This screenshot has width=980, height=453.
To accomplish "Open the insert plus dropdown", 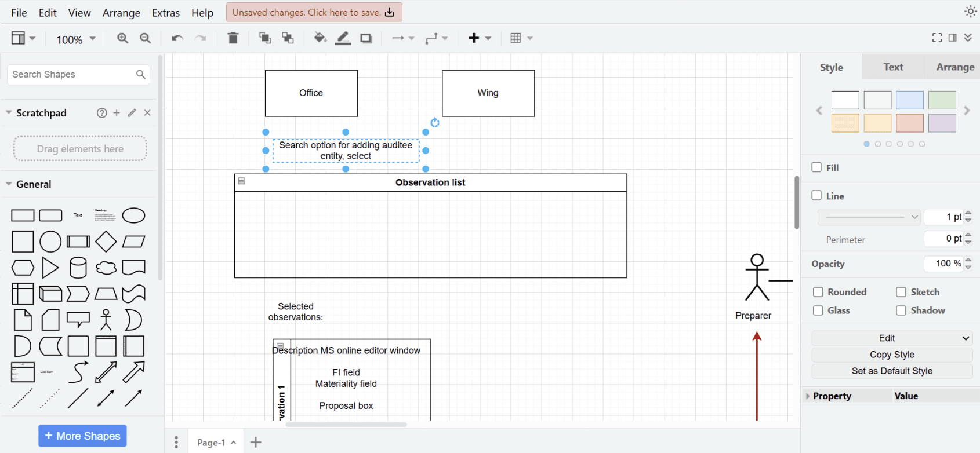I will point(480,38).
